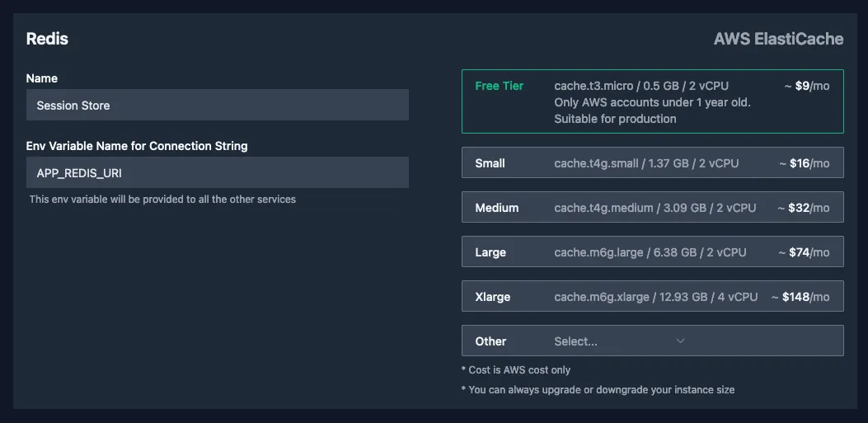The width and height of the screenshot is (868, 423).
Task: Click the ~ $9/mo price text
Action: pos(806,86)
